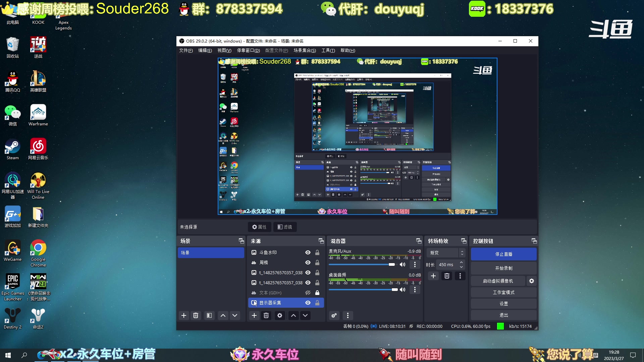Click the 450 ms duration field
The width and height of the screenshot is (644, 362).
point(447,264)
